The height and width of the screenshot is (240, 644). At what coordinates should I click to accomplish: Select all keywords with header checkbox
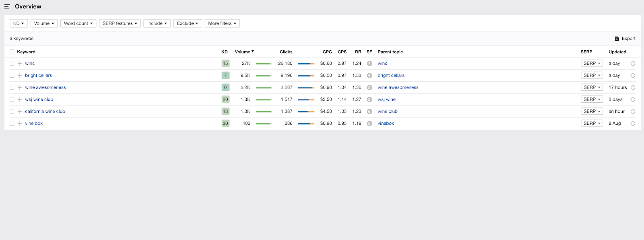12,52
